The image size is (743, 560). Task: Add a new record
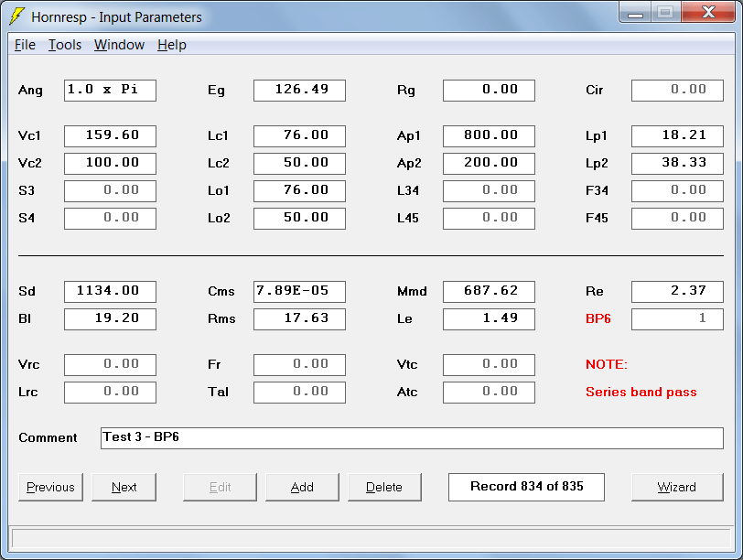[x=302, y=487]
